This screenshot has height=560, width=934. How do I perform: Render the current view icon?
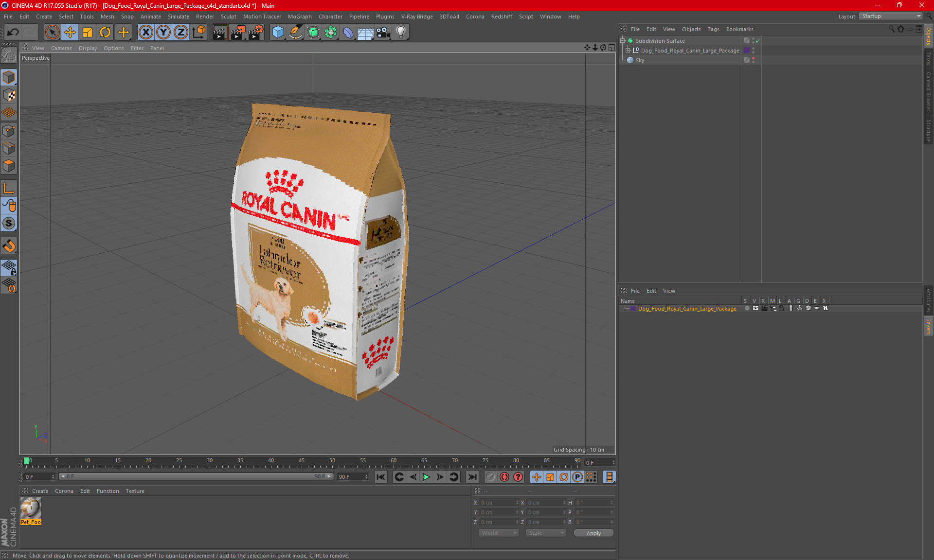pyautogui.click(x=220, y=33)
